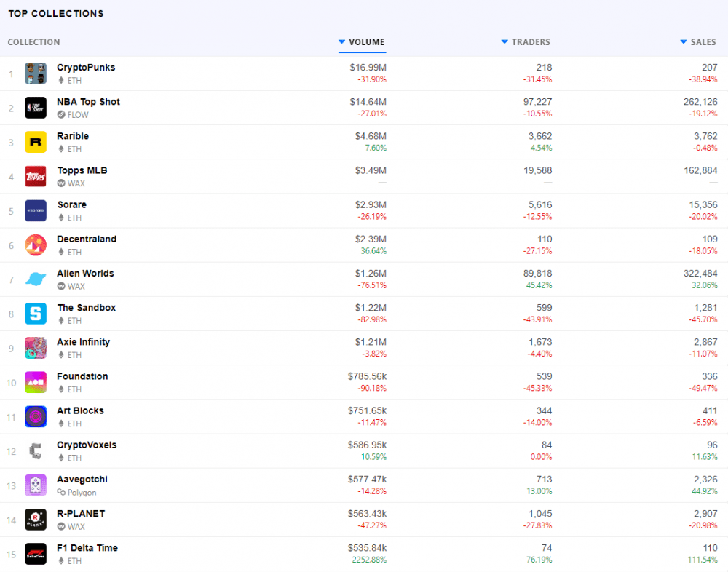The image size is (728, 572).
Task: Open the Sorare collection link
Action: click(72, 204)
